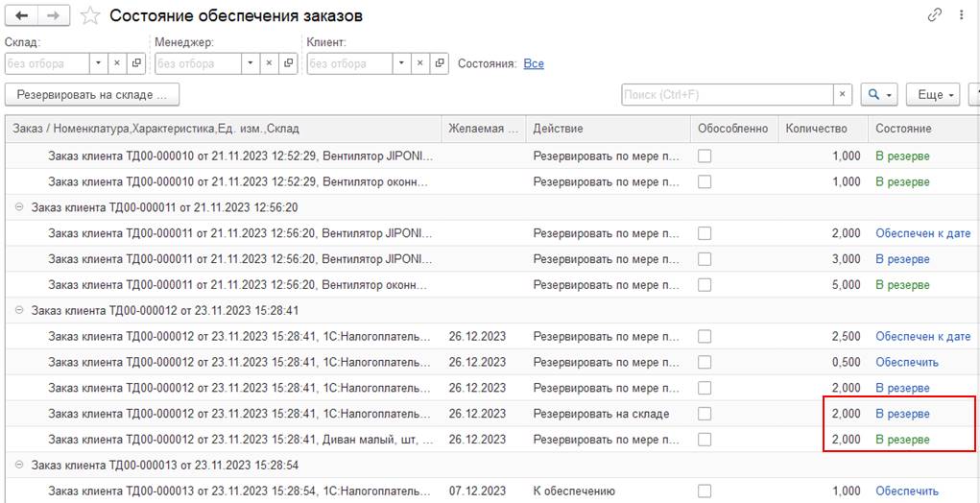980x503 pixels.
Task: Click the Резервировать на складе button
Action: point(92,94)
